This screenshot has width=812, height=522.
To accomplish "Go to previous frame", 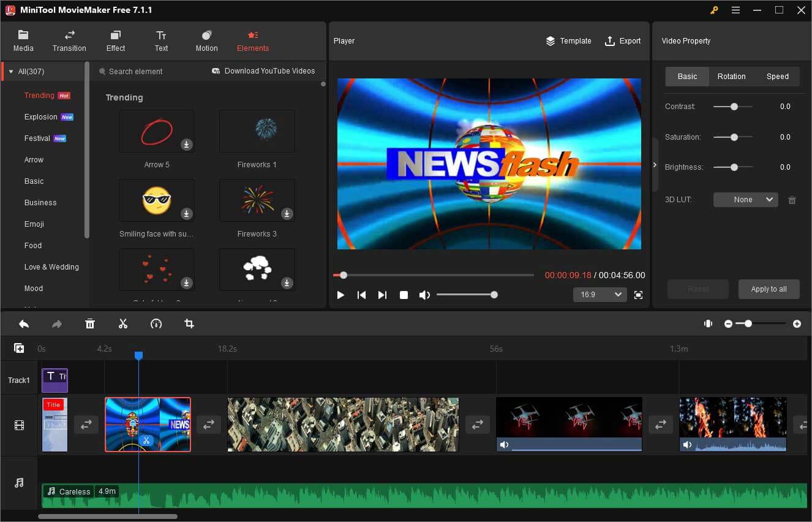I will point(361,295).
